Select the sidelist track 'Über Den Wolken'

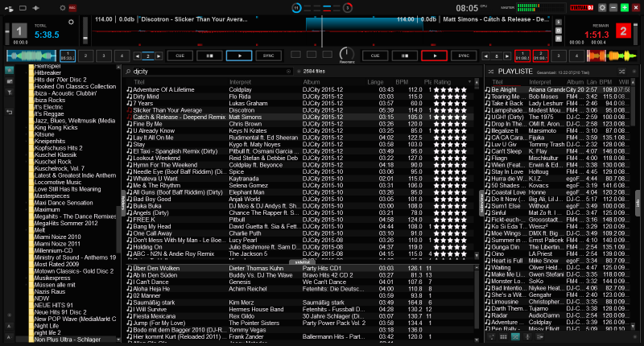[x=299, y=268]
